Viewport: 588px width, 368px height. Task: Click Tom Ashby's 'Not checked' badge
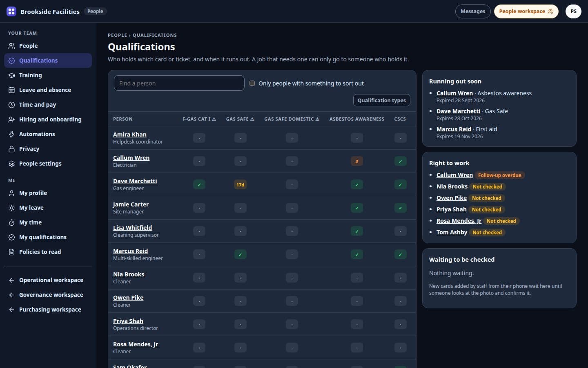[487, 232]
